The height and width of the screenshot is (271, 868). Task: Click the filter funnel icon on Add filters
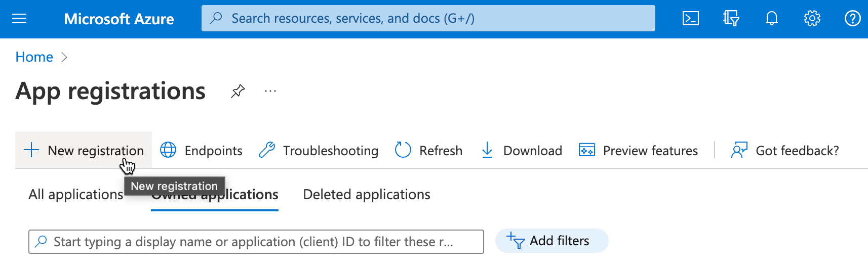click(516, 241)
